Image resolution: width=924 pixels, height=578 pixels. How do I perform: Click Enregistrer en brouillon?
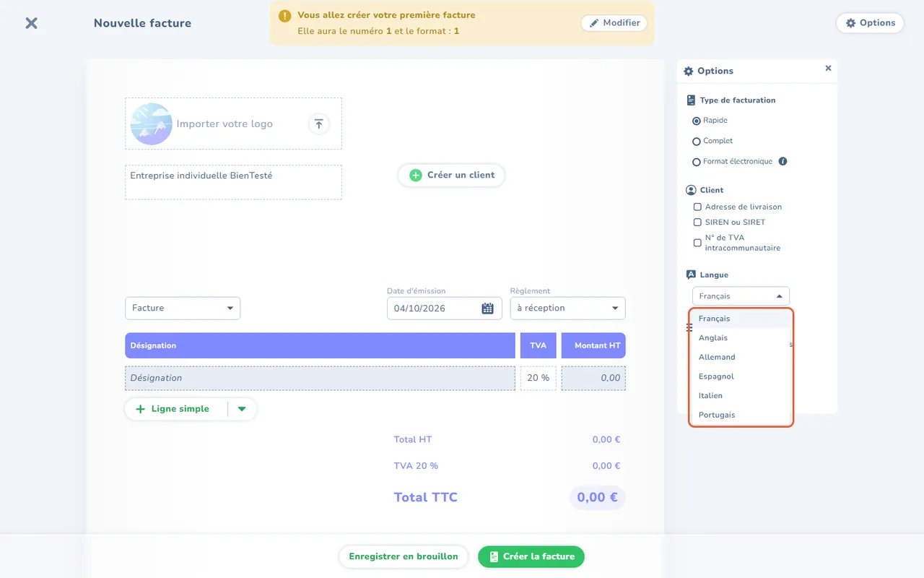404,556
